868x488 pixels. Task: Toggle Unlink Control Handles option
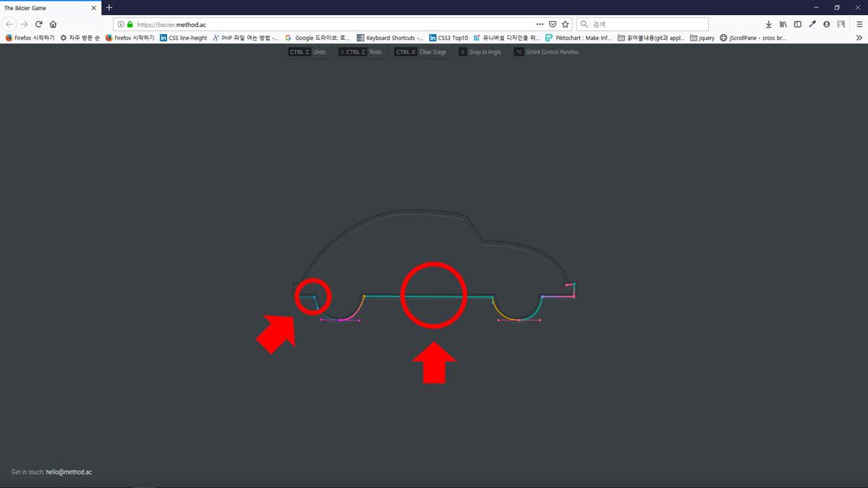tap(546, 52)
